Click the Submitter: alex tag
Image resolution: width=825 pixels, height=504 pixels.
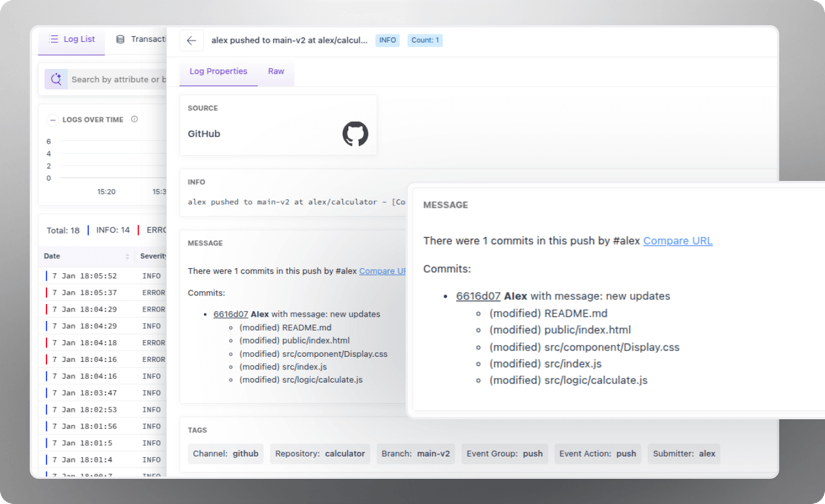coord(684,454)
